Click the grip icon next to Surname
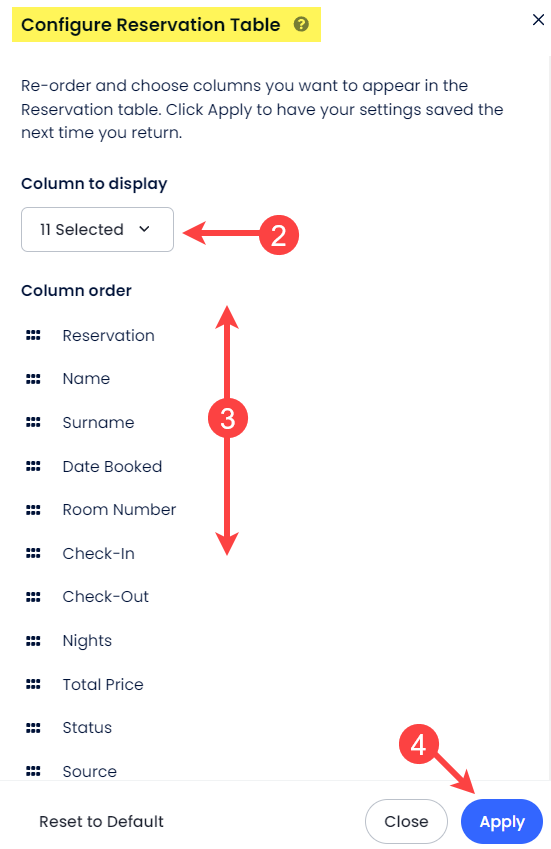Screen dimensions: 551x849 pos(33,422)
